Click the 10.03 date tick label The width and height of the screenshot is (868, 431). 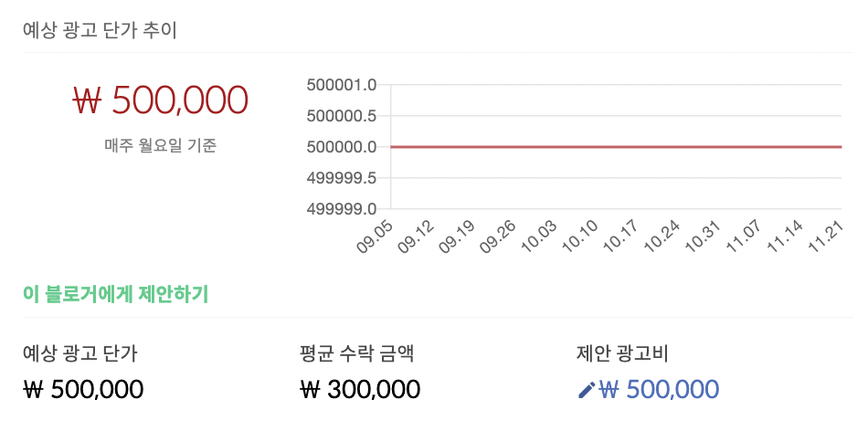539,237
